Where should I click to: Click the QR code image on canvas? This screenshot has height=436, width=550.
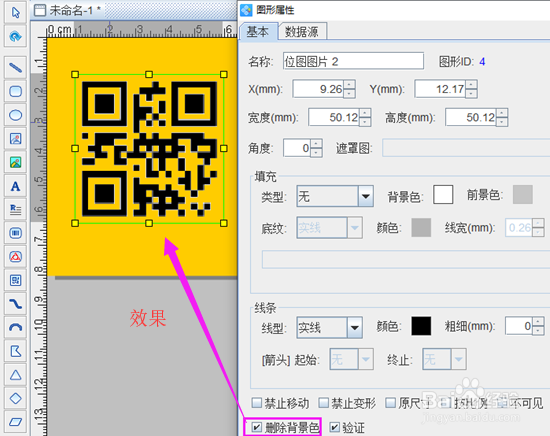coord(149,149)
